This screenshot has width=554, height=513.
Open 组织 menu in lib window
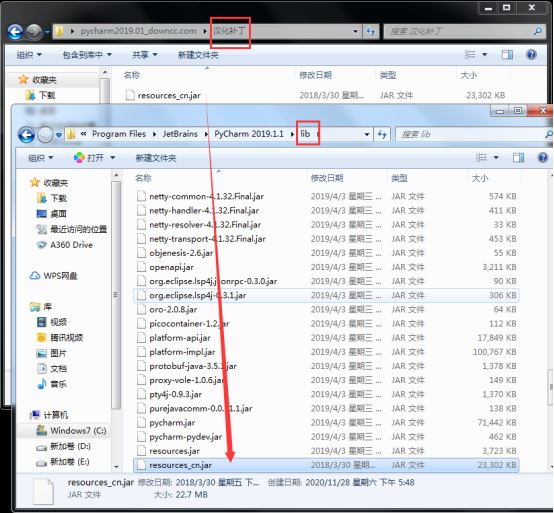coord(41,158)
